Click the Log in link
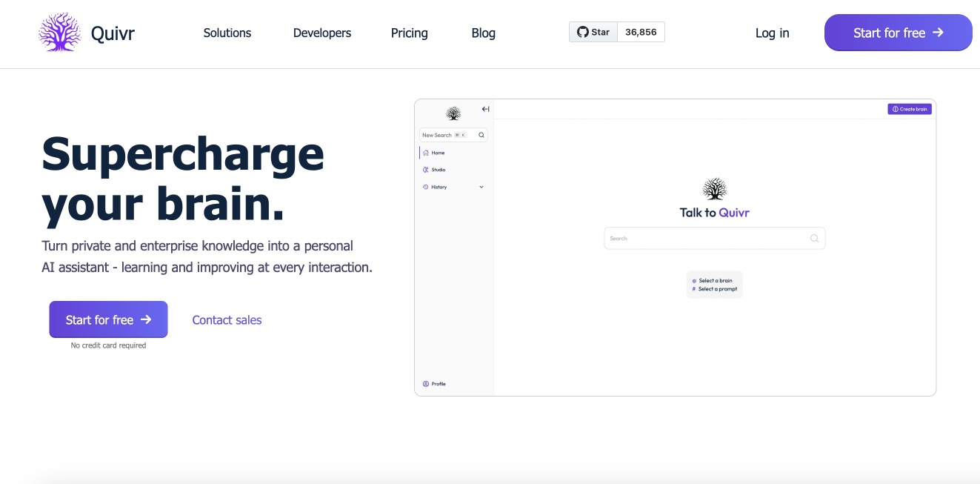 773,33
